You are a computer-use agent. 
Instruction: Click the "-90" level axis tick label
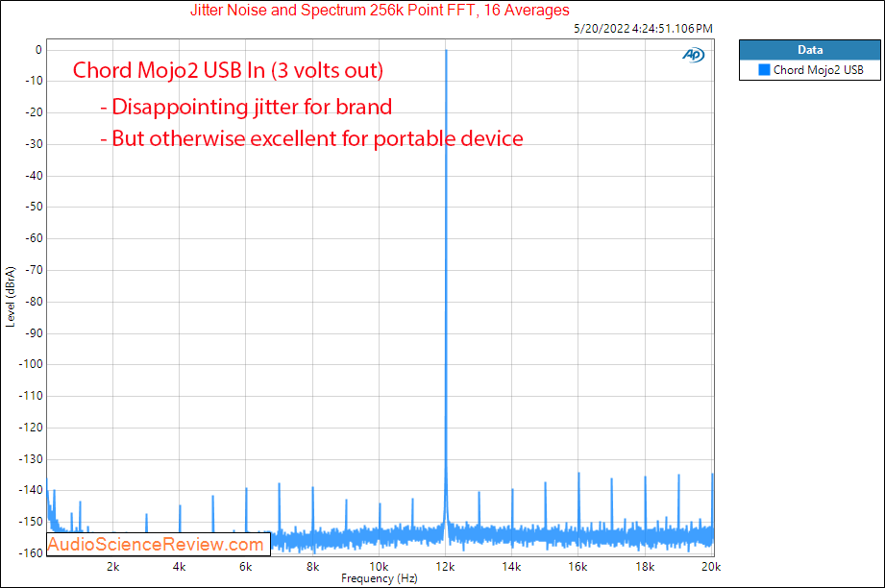pyautogui.click(x=34, y=333)
